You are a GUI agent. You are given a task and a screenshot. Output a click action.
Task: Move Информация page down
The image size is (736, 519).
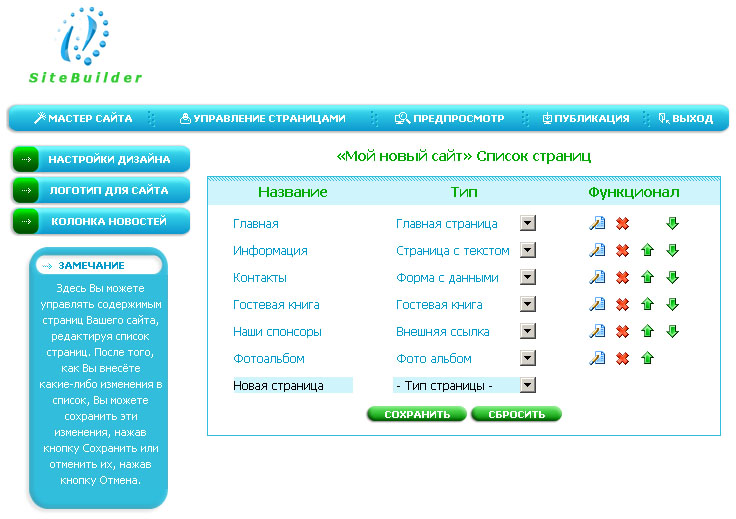672,250
